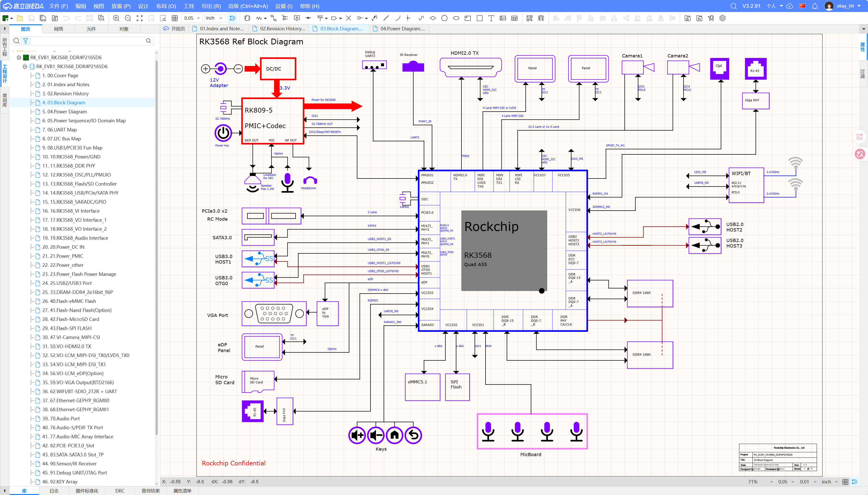Switch to the 02.Revision History document tab
Viewport: 868px width, 495px height.
point(279,29)
